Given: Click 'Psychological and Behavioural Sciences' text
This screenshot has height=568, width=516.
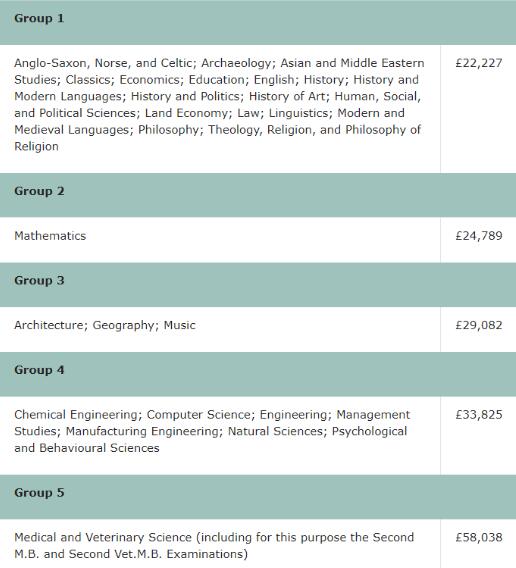Looking at the screenshot, I should pyautogui.click(x=211, y=439).
